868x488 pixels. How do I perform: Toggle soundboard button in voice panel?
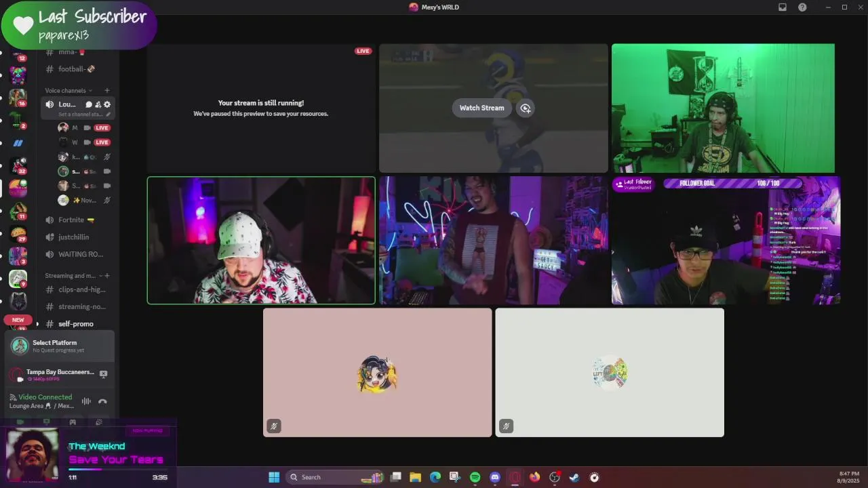99,422
